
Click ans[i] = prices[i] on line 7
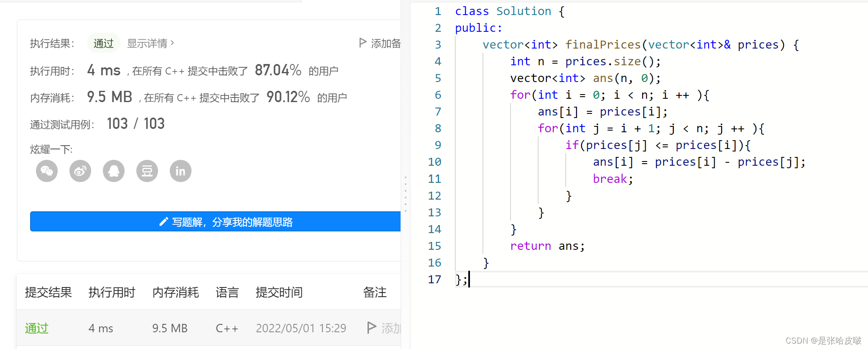[x=602, y=112]
